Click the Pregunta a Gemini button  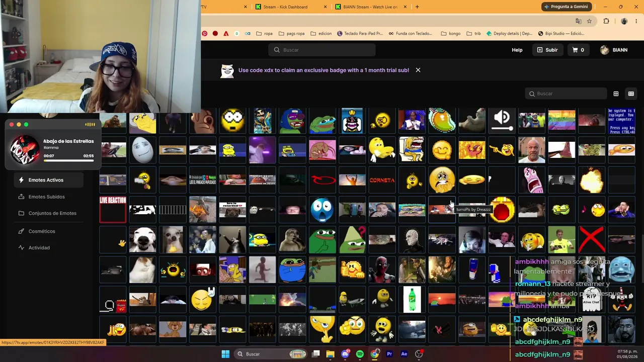pos(566,7)
